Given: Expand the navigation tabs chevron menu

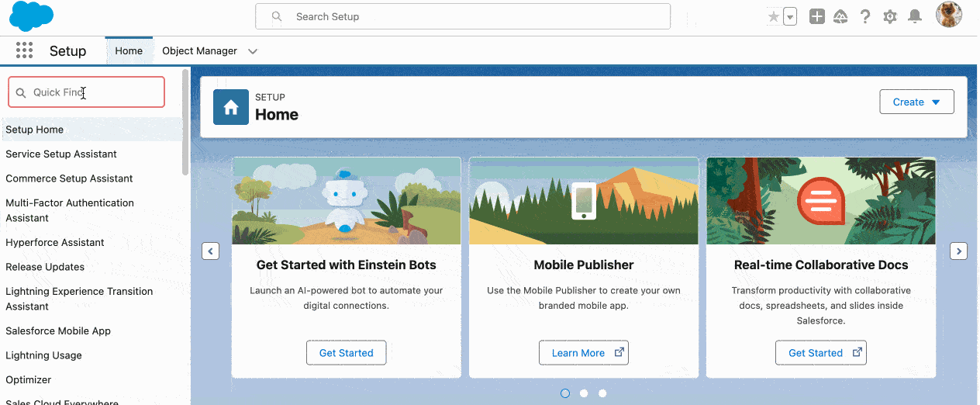Looking at the screenshot, I should (x=253, y=51).
